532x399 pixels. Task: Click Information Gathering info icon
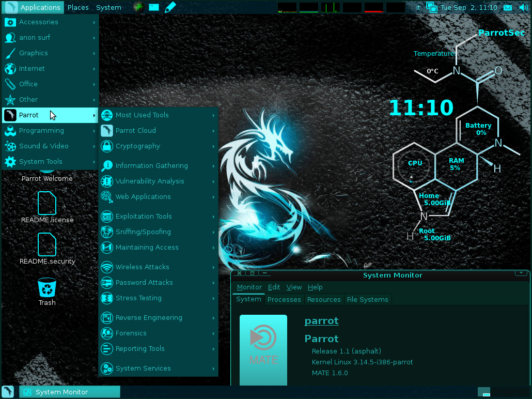tap(107, 166)
